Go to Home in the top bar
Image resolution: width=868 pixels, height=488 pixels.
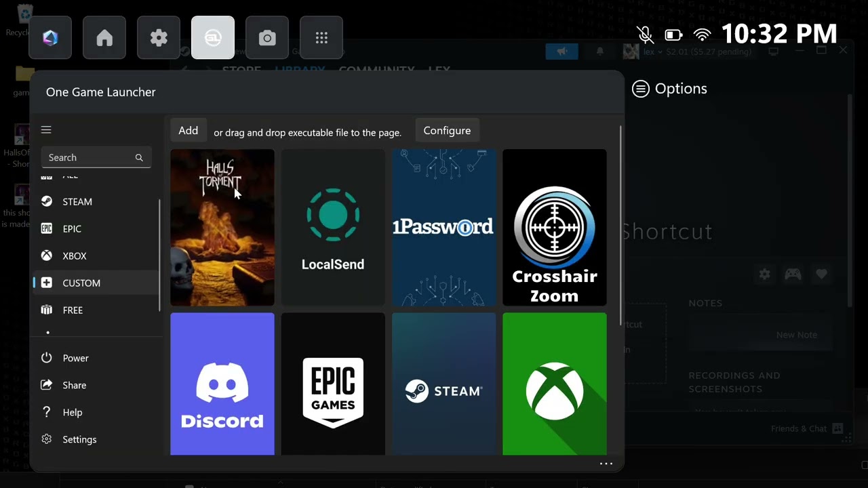click(x=104, y=38)
